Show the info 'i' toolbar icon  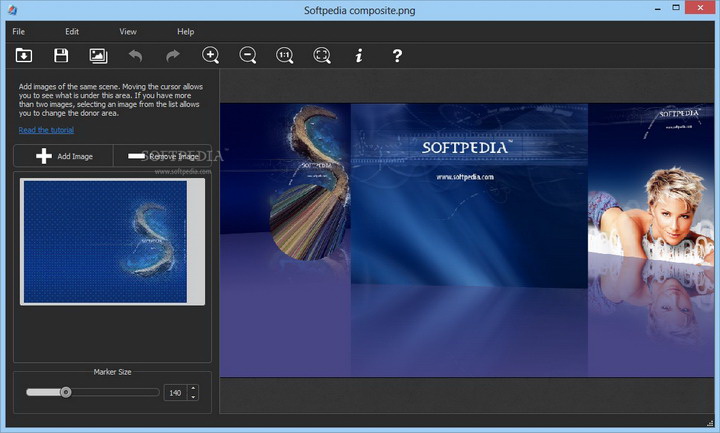point(359,56)
